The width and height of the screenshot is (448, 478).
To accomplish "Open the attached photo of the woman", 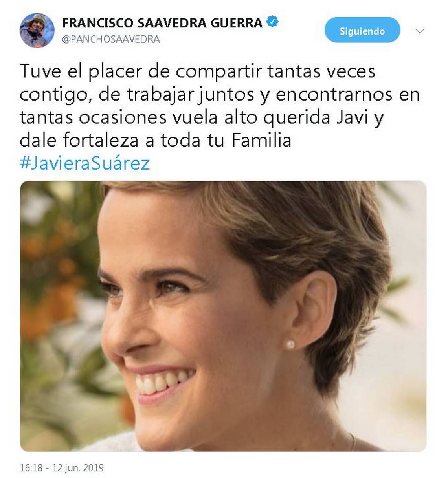I will pyautogui.click(x=223, y=316).
